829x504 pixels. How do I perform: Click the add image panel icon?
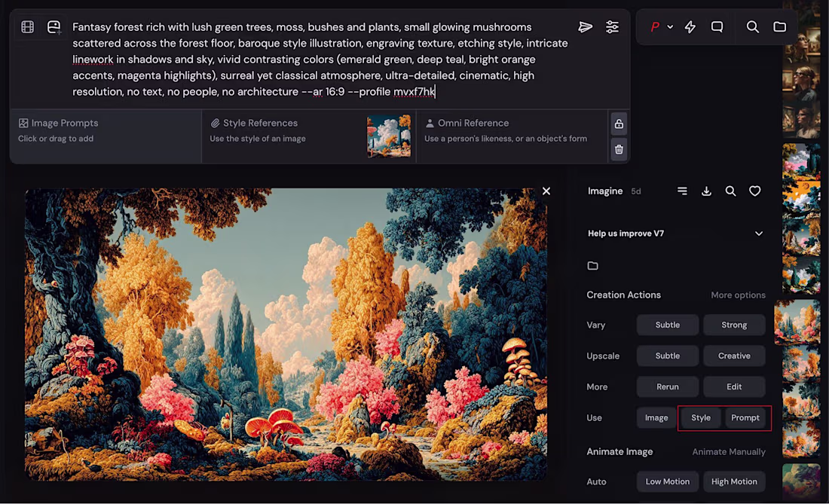click(x=54, y=27)
